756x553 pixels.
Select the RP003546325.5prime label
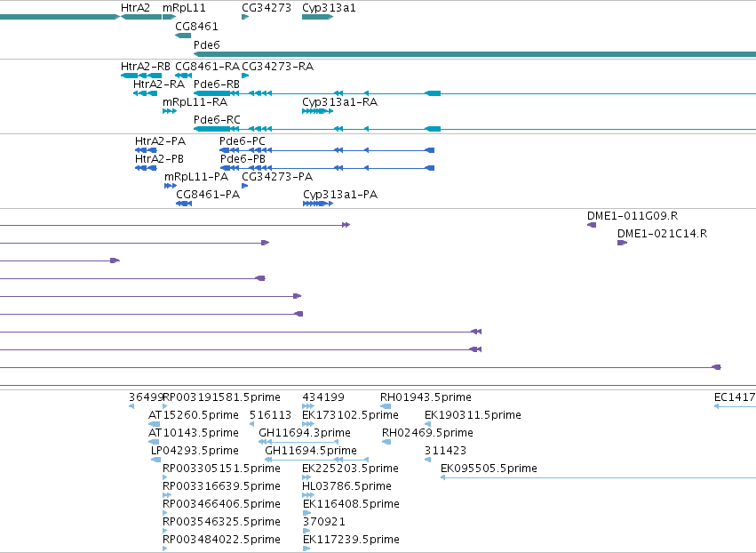coord(221,522)
